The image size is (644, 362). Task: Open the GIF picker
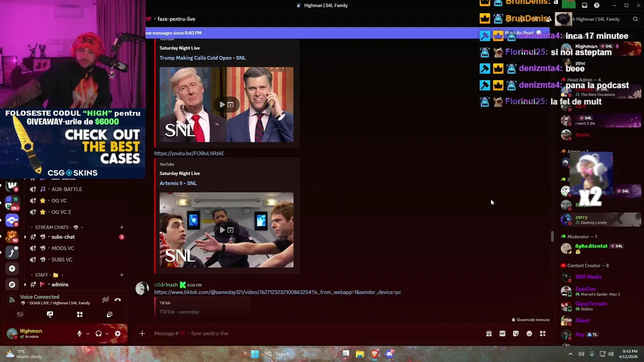pyautogui.click(x=502, y=333)
